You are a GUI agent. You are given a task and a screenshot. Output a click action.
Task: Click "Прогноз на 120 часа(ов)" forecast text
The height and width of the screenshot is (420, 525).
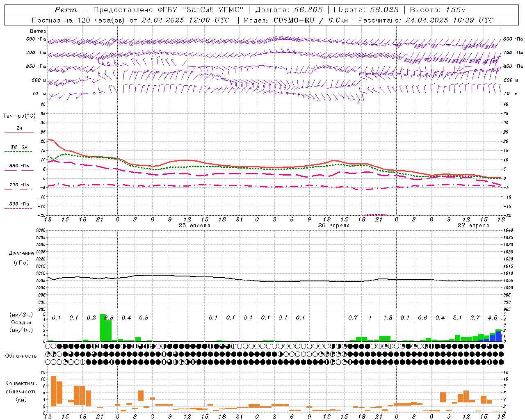79,20
